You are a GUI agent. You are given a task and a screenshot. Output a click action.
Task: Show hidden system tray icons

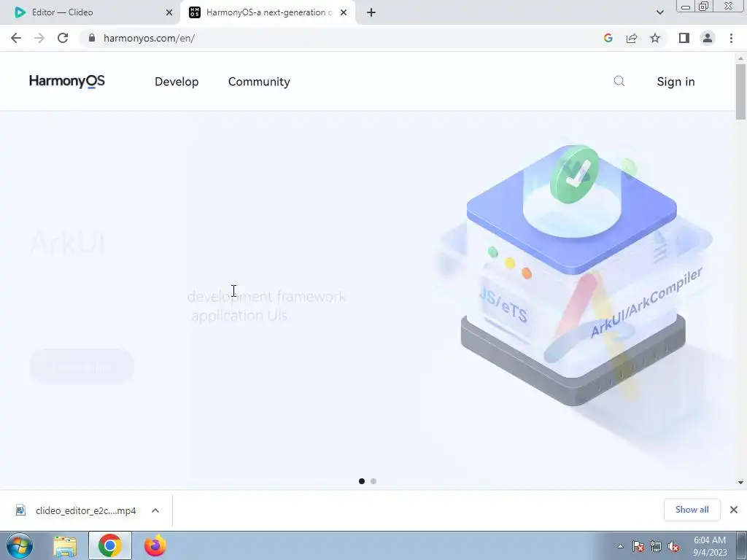pos(620,546)
